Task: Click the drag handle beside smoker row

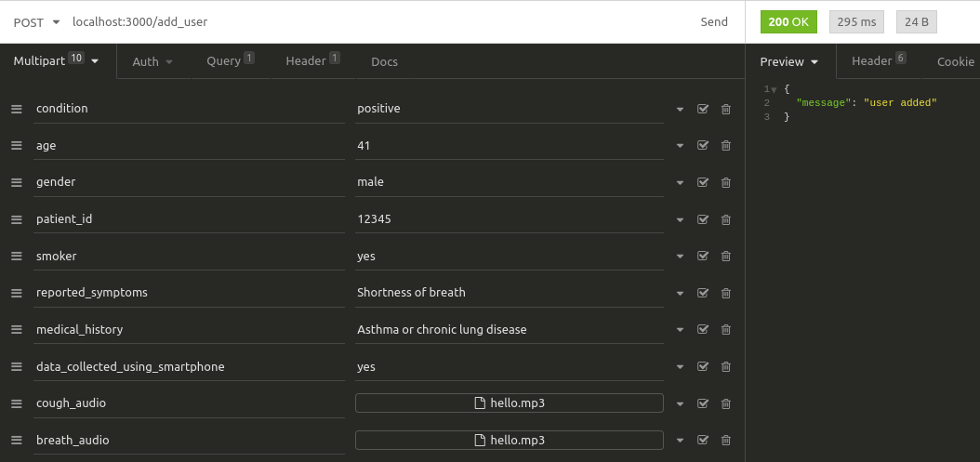Action: click(x=16, y=256)
